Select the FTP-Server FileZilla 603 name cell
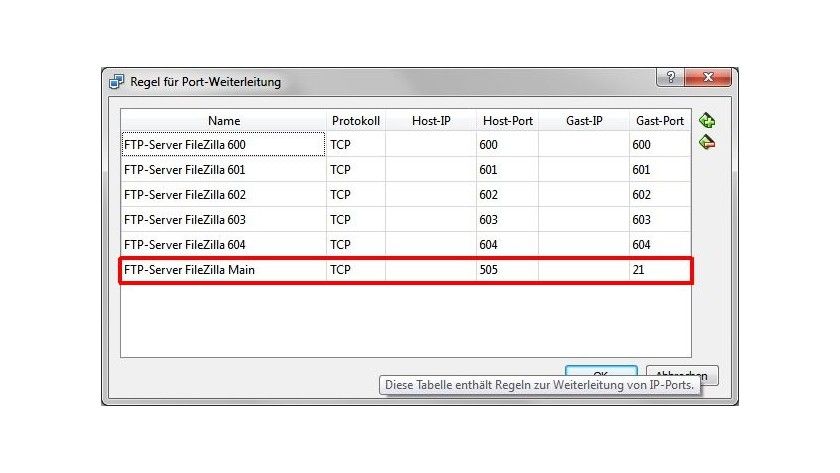This screenshot has width=840, height=473. tap(223, 220)
